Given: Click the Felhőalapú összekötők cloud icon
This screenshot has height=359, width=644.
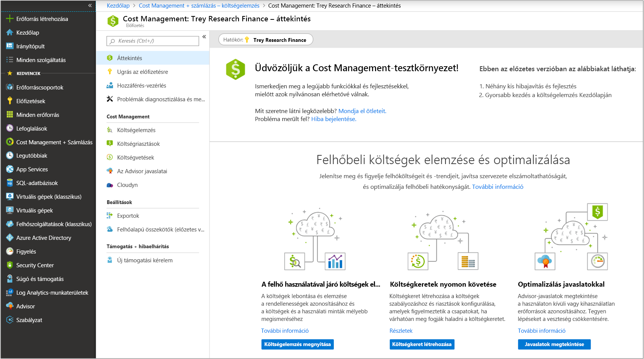Looking at the screenshot, I should (110, 229).
